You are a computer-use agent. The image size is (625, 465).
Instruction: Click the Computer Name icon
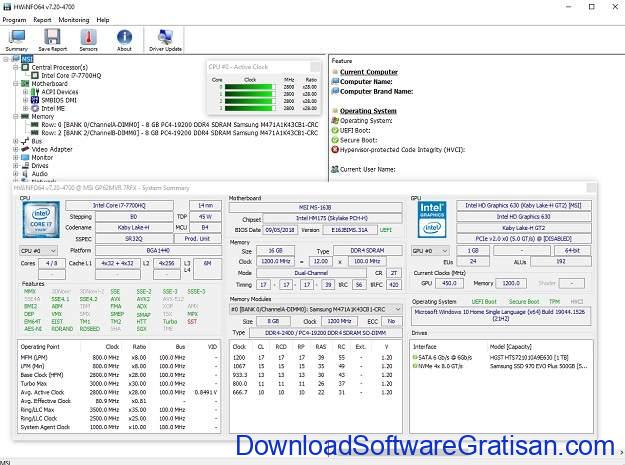click(x=335, y=82)
